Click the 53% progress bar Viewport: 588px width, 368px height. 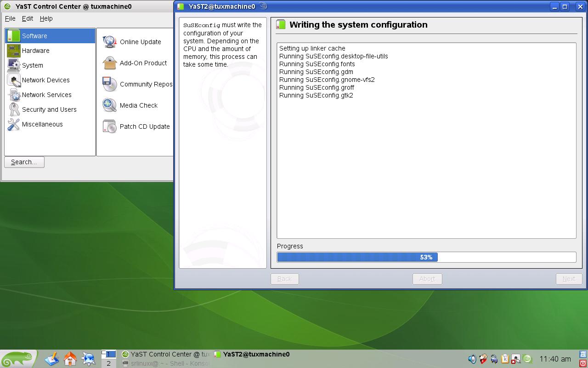[x=426, y=257]
